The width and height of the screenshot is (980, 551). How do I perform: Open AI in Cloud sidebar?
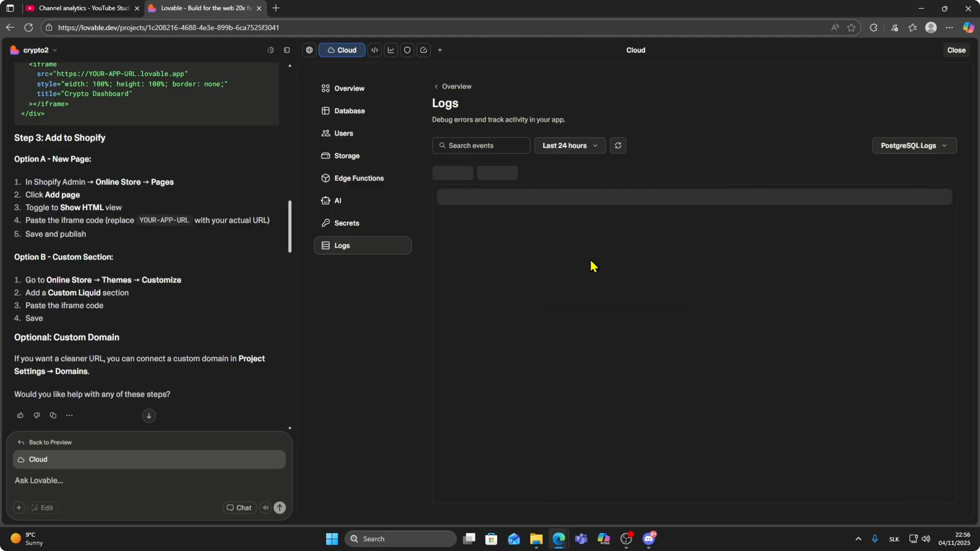pos(362,200)
